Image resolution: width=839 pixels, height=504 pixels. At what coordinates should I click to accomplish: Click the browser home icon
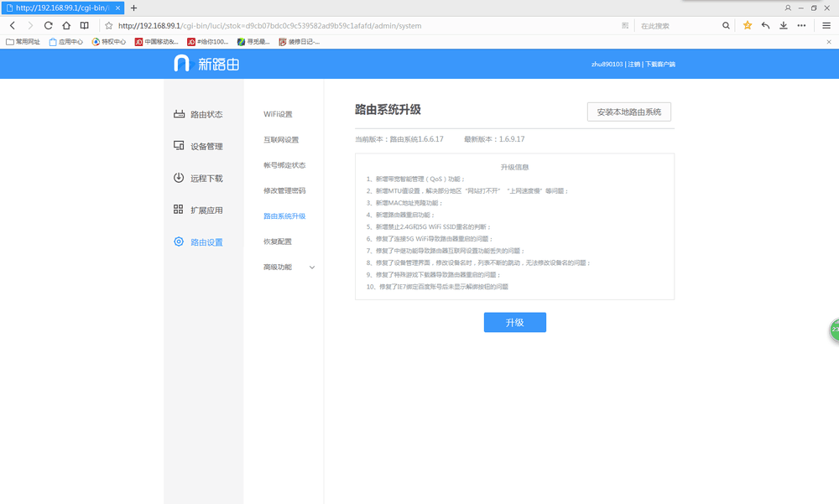coord(66,26)
